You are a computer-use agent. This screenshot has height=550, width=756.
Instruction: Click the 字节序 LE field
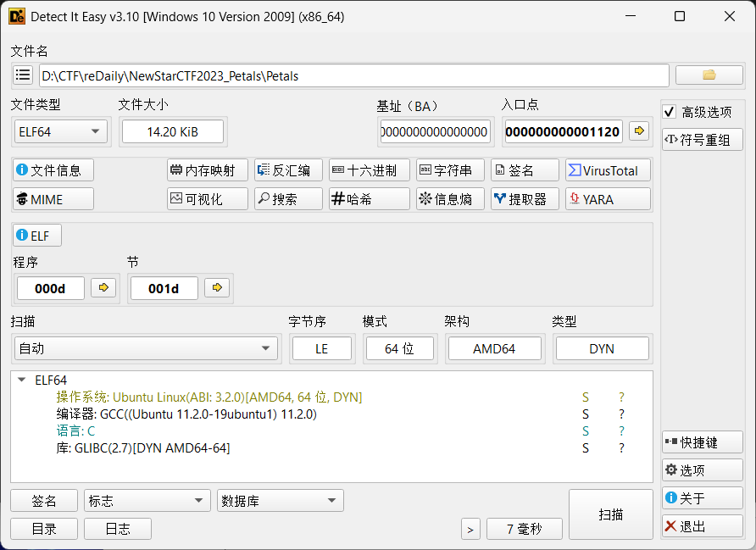(321, 348)
